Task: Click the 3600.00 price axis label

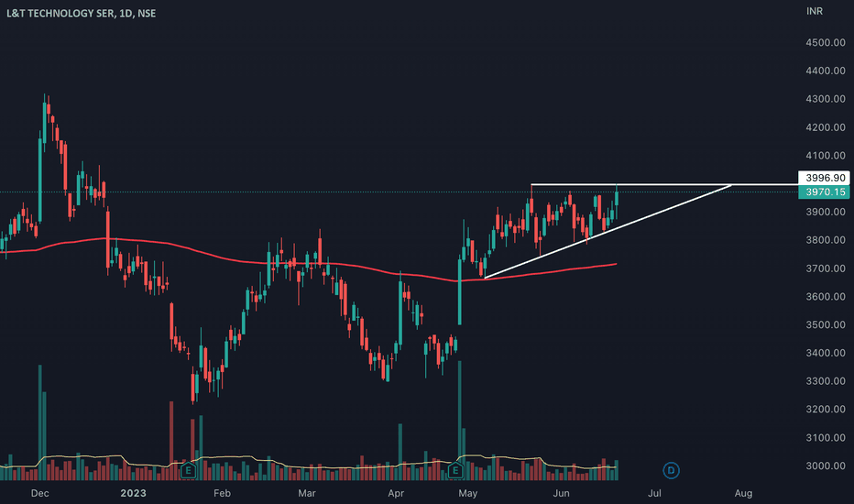Action: (826, 296)
